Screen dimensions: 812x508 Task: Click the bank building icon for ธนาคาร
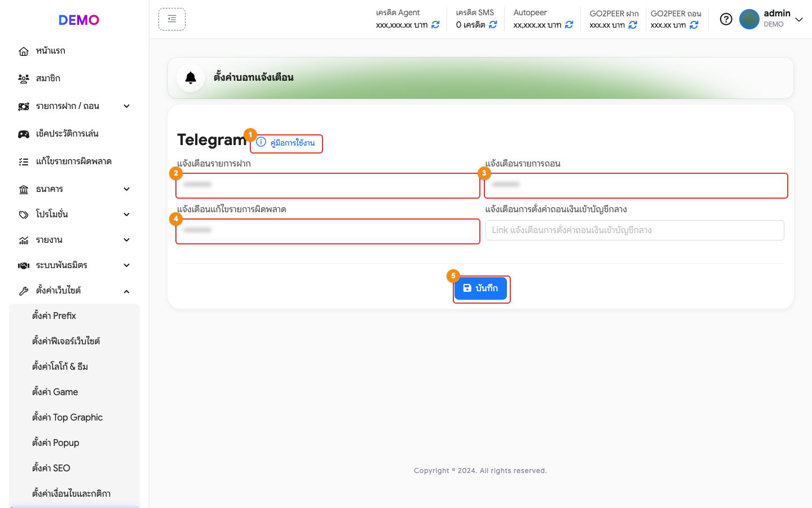coord(24,190)
